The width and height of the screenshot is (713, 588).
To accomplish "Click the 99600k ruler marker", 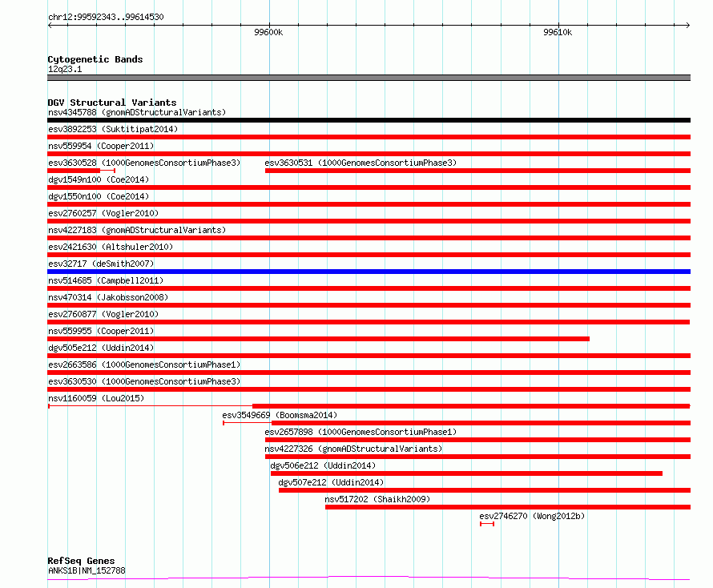I will click(268, 32).
